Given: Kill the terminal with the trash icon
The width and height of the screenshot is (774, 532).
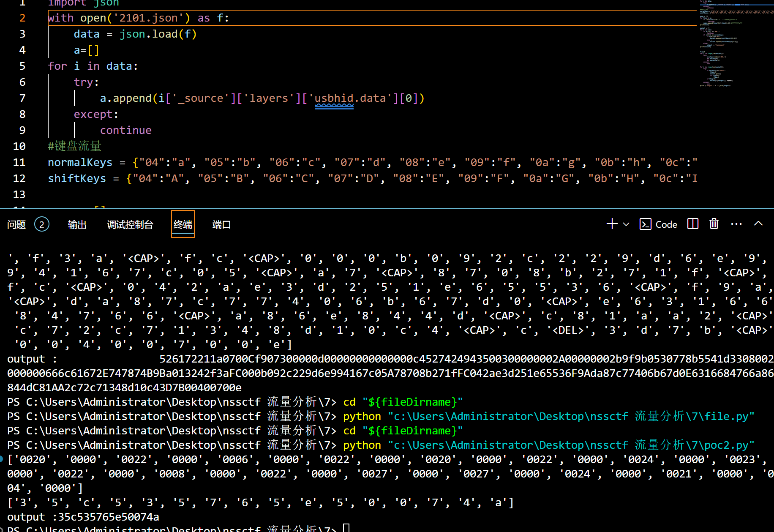Looking at the screenshot, I should click(x=714, y=224).
